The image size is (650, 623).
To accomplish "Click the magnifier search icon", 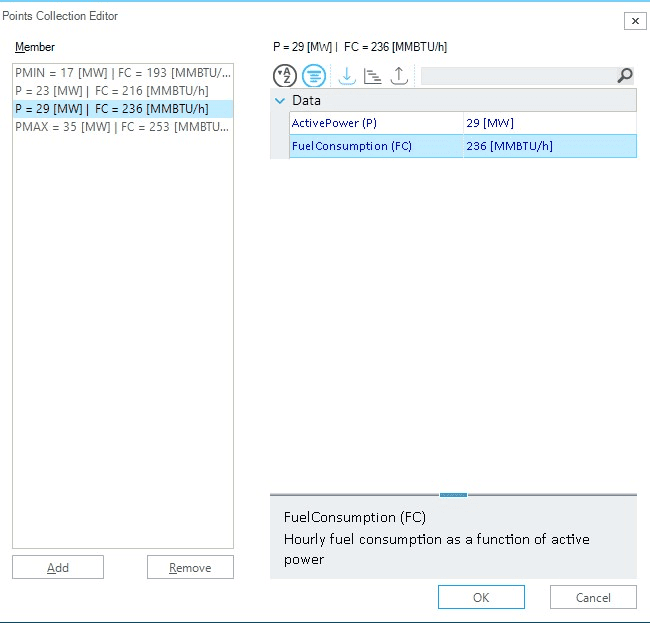I will click(x=625, y=76).
